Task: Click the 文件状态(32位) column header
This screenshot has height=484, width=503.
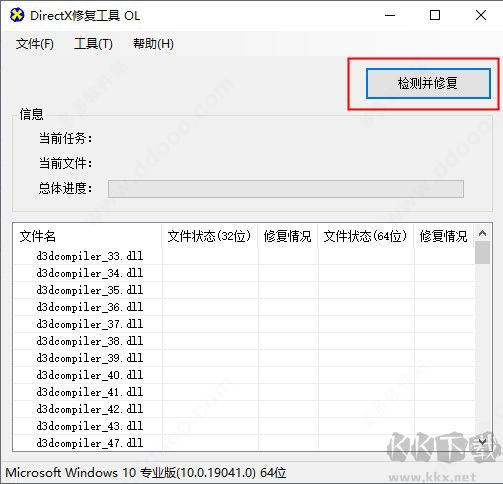Action: tap(209, 236)
